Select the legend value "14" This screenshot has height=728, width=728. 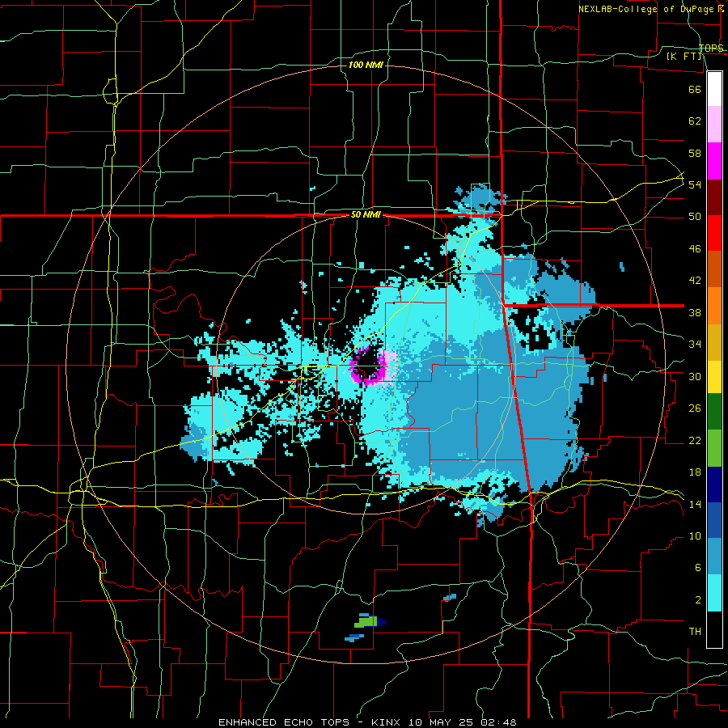pos(695,504)
